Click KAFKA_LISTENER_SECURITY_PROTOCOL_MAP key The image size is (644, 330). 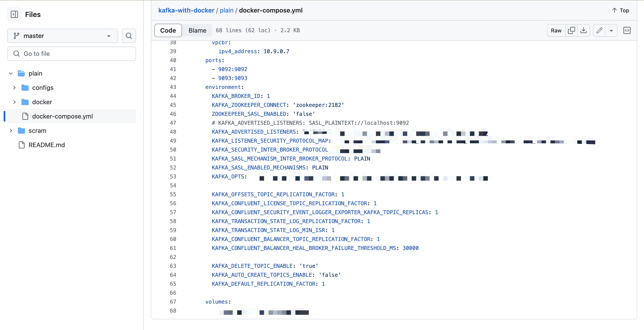click(270, 141)
